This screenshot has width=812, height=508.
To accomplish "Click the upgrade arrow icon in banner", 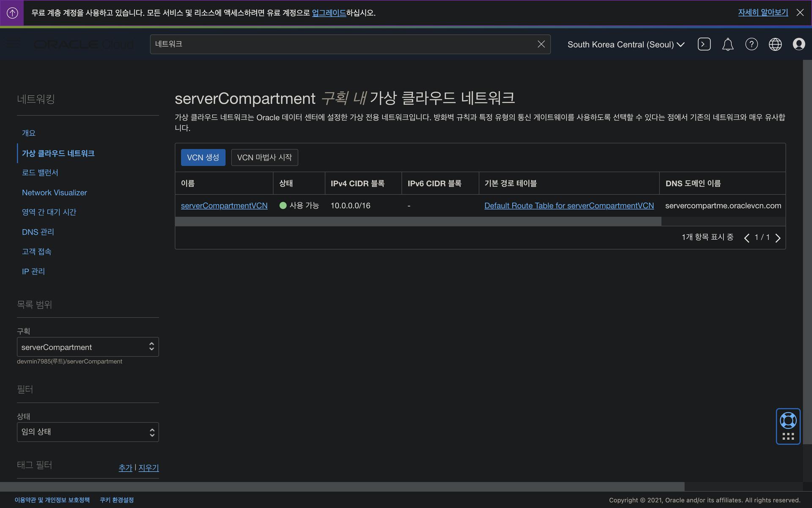I will [12, 13].
